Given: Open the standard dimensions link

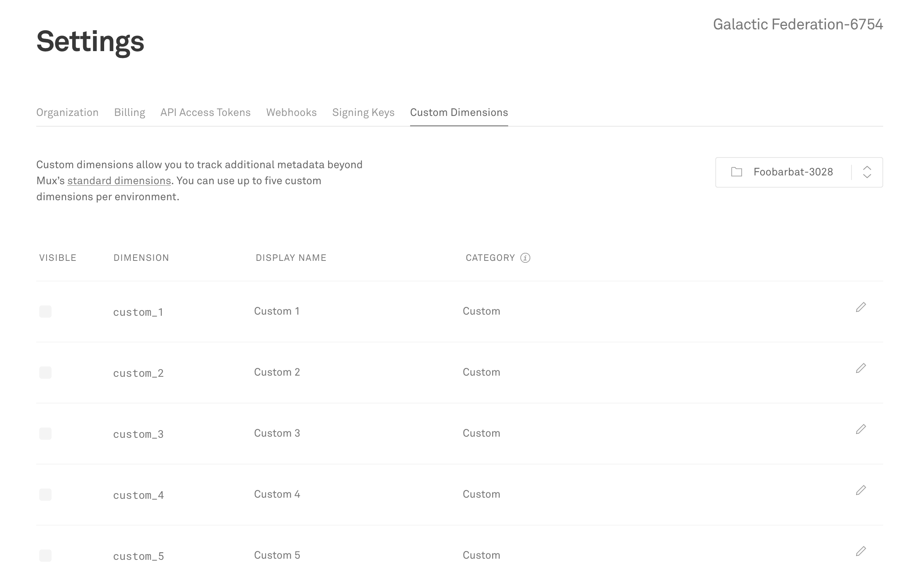Looking at the screenshot, I should click(x=119, y=181).
